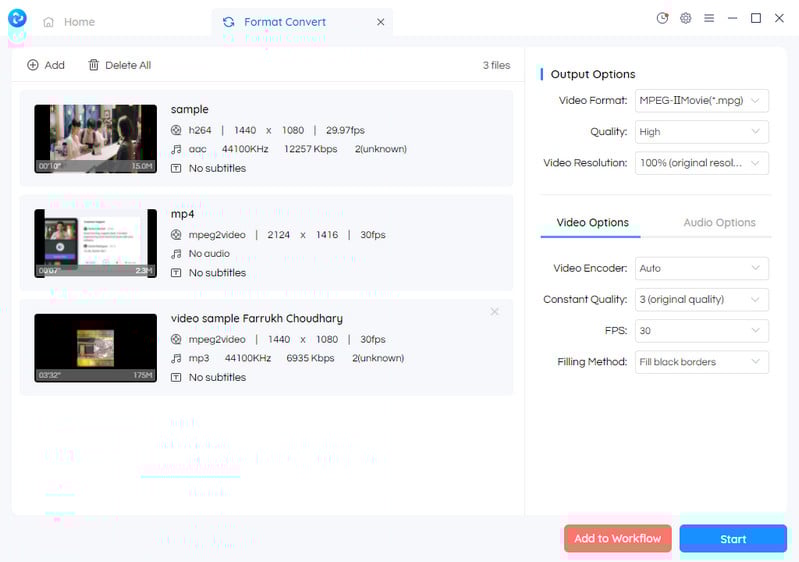This screenshot has width=799, height=562.
Task: Click '12257 Kbps' bitrate text
Action: click(311, 149)
